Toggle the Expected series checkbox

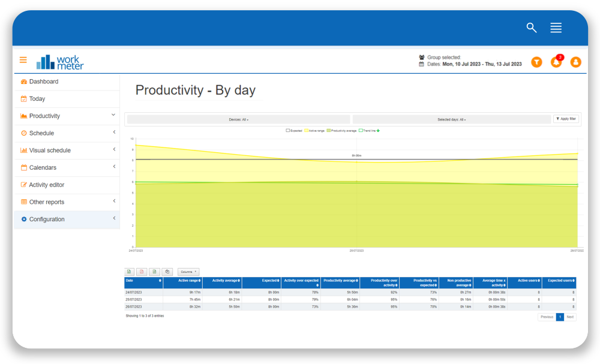[287, 130]
